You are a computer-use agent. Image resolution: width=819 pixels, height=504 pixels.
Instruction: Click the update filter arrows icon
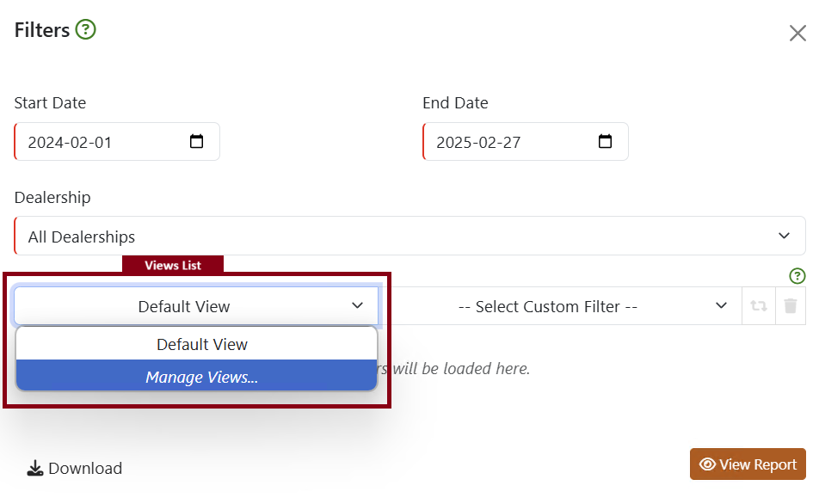coord(758,306)
